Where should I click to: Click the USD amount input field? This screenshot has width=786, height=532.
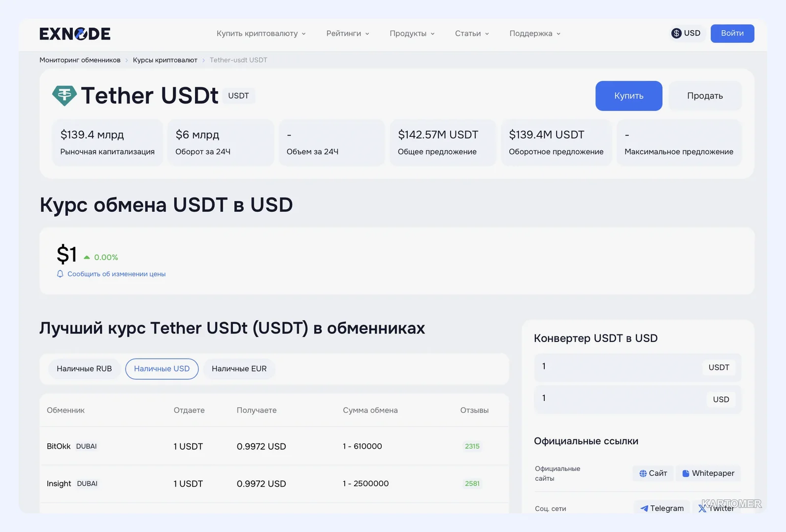click(637, 399)
